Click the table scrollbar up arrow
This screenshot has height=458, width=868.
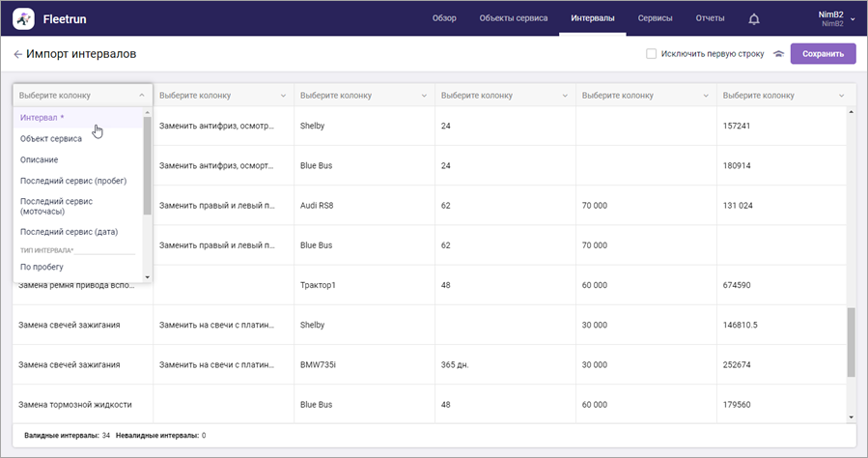(x=851, y=113)
